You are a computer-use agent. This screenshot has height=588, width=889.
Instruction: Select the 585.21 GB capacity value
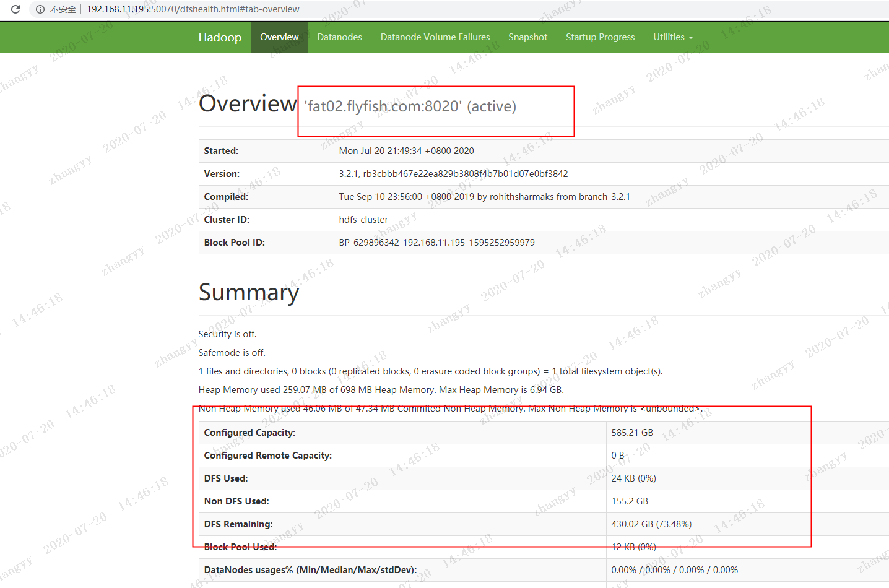[632, 433]
